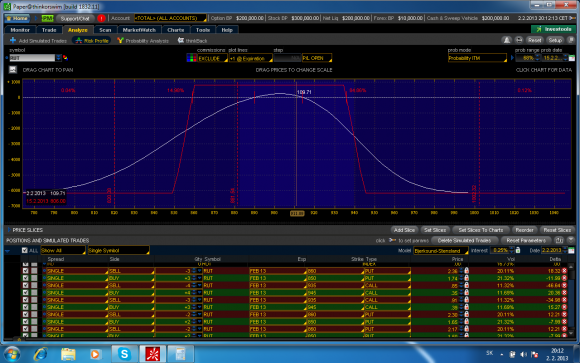The width and height of the screenshot is (580, 363).
Task: Open the thinkBack tool
Action: click(192, 41)
